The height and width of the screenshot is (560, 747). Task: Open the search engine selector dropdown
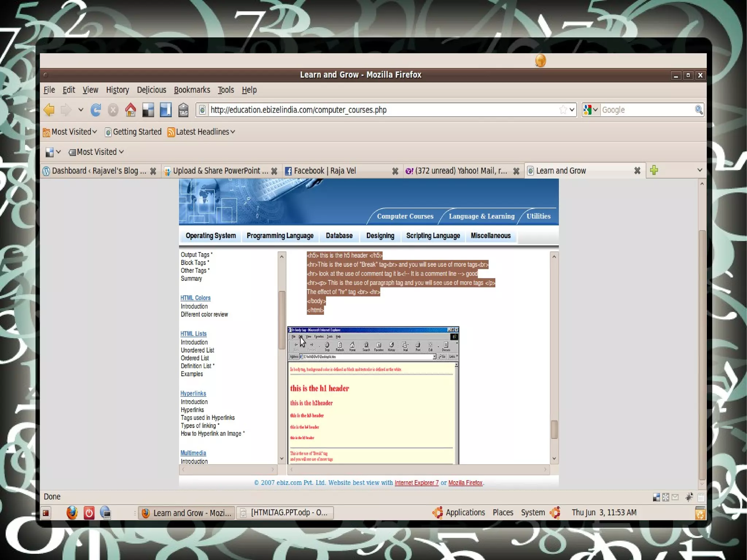coord(591,110)
